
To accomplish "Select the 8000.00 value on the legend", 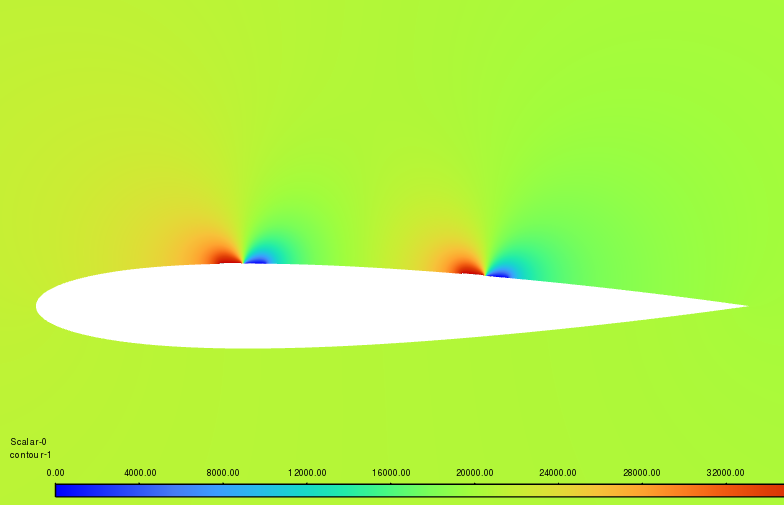I will coord(223,472).
